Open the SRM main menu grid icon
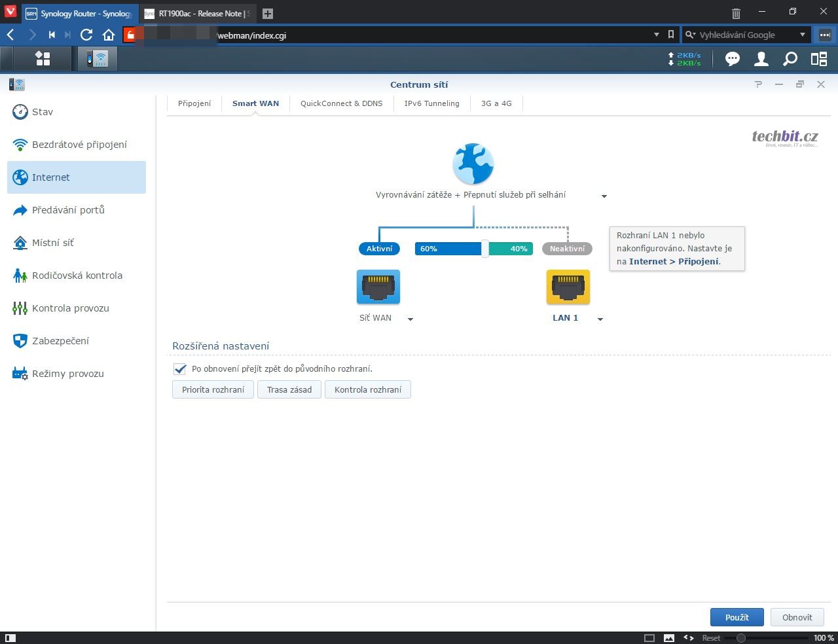838x644 pixels. (x=43, y=59)
